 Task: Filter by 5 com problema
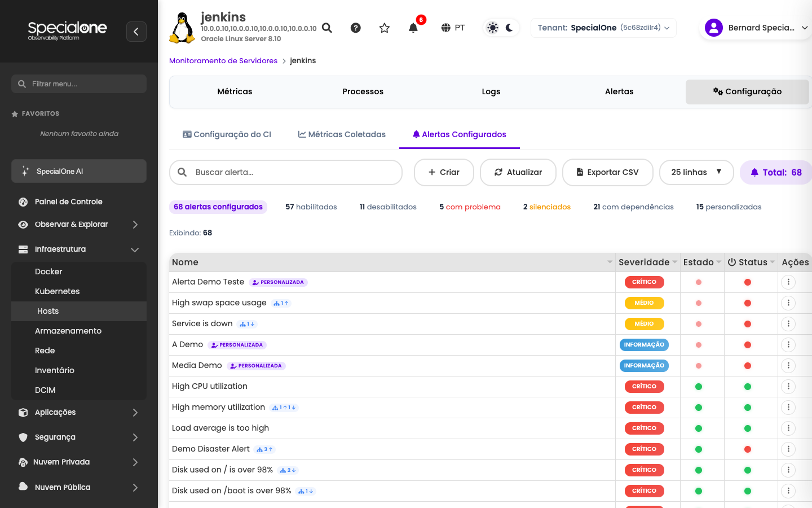470,207
